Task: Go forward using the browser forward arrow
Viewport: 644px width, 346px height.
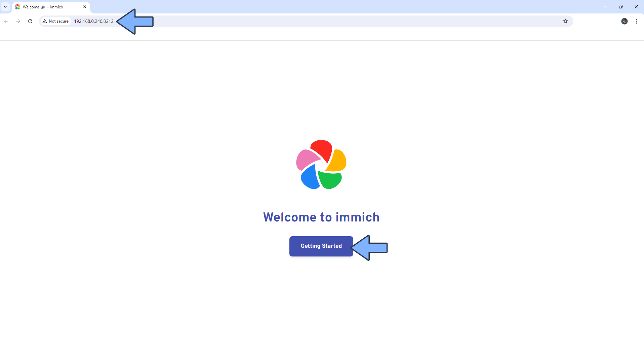Action: pyautogui.click(x=18, y=21)
